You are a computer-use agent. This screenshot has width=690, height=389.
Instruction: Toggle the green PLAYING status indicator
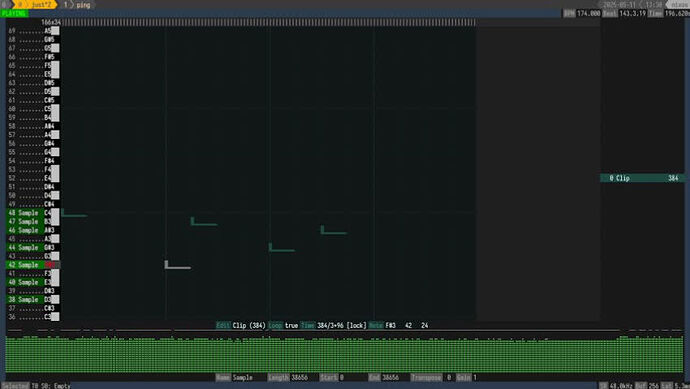[x=14, y=14]
